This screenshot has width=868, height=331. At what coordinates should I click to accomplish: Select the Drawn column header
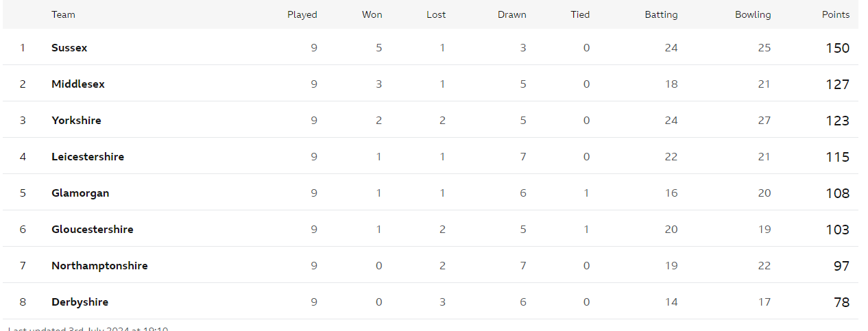512,14
